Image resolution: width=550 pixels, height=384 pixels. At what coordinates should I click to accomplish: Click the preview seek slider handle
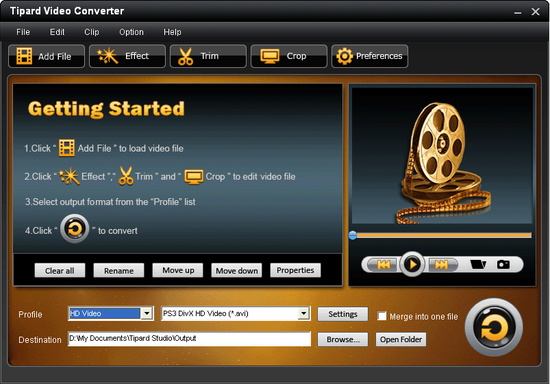click(353, 235)
